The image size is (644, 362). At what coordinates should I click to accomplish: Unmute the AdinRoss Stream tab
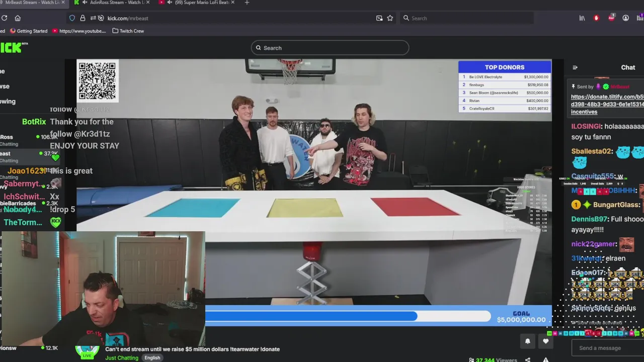coord(85,3)
